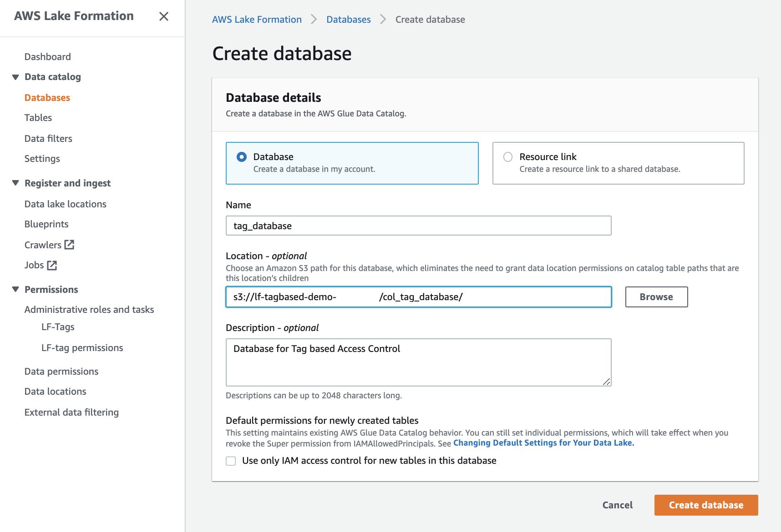Viewport: 781px width, 532px height.
Task: Collapse the Data catalog section
Action: [15, 77]
